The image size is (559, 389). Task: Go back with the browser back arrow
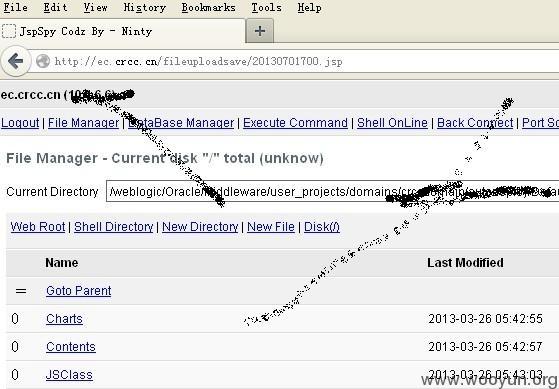[16, 61]
